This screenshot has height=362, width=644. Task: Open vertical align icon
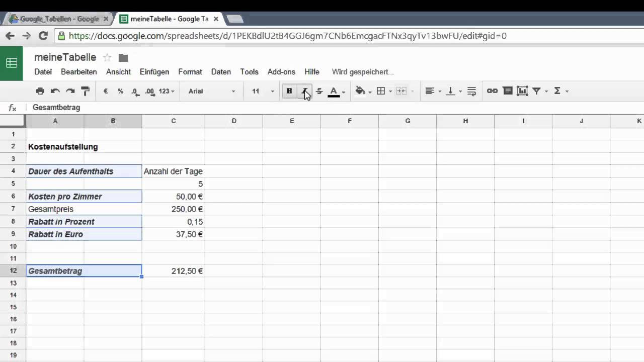[x=451, y=91]
